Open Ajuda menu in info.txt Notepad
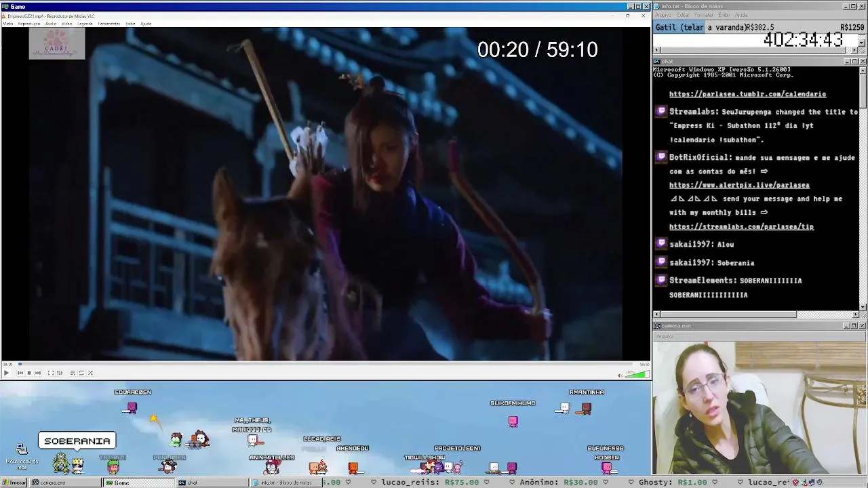Viewport: 868px width, 488px height. 741,15
